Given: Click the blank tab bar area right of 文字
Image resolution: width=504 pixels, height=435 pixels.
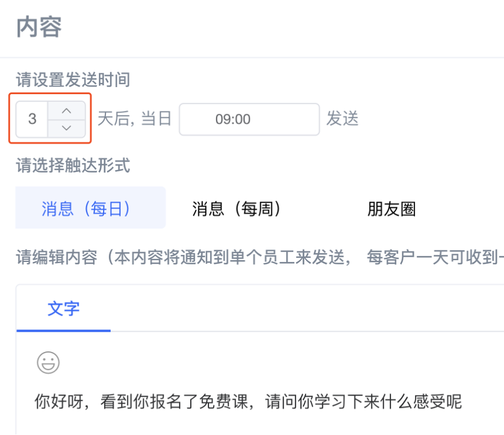Looking at the screenshot, I should point(306,309).
